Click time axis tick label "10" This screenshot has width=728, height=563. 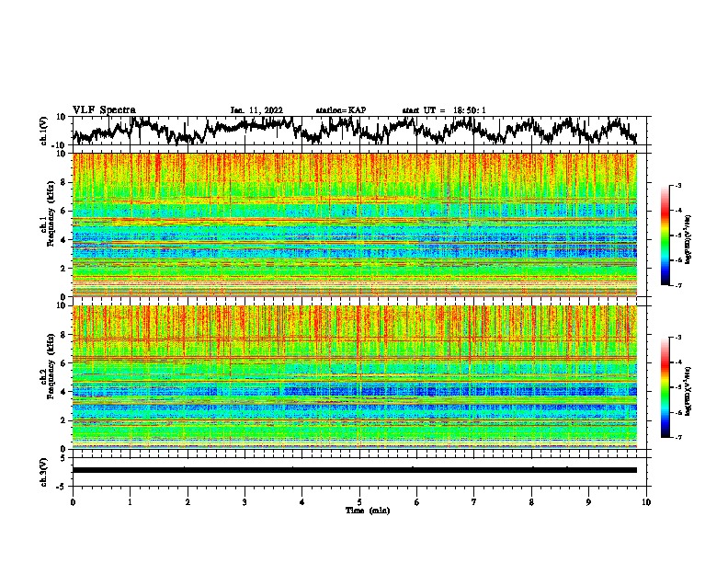coord(646,502)
